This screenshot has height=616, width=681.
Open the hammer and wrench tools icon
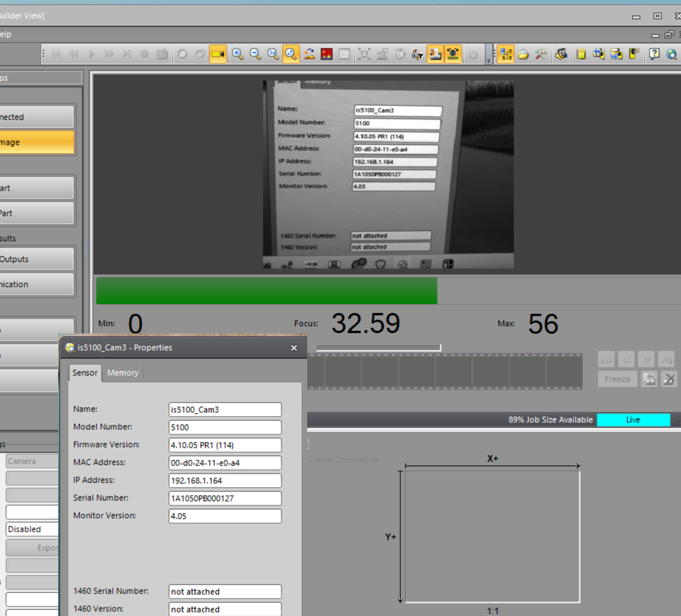(x=541, y=54)
